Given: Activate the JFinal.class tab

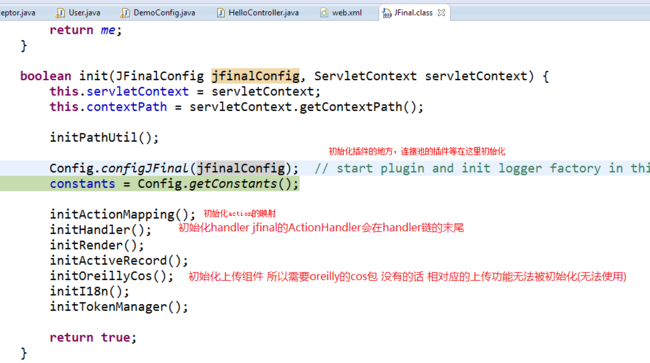Looking at the screenshot, I should pos(413,13).
